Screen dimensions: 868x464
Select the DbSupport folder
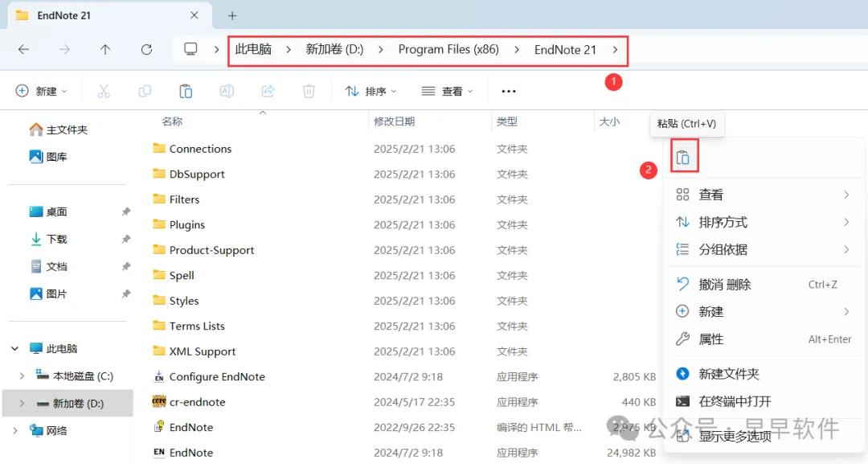click(x=197, y=174)
